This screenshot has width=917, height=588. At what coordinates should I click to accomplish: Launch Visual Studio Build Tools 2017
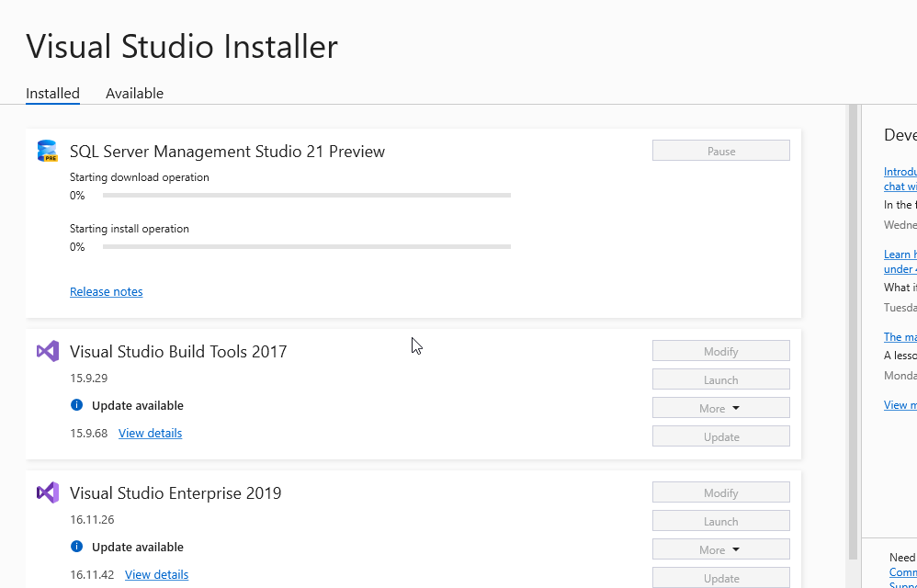coord(720,379)
